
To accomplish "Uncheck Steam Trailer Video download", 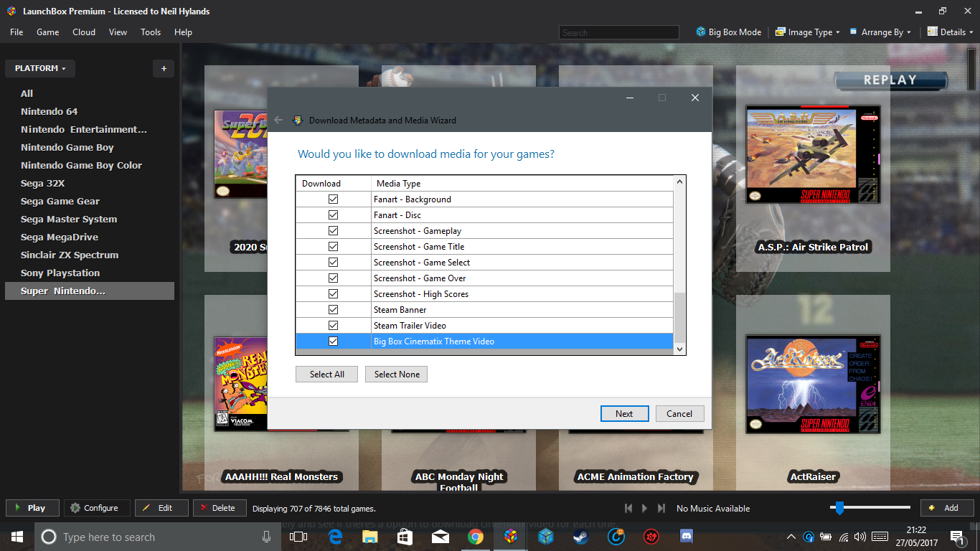I will click(333, 326).
